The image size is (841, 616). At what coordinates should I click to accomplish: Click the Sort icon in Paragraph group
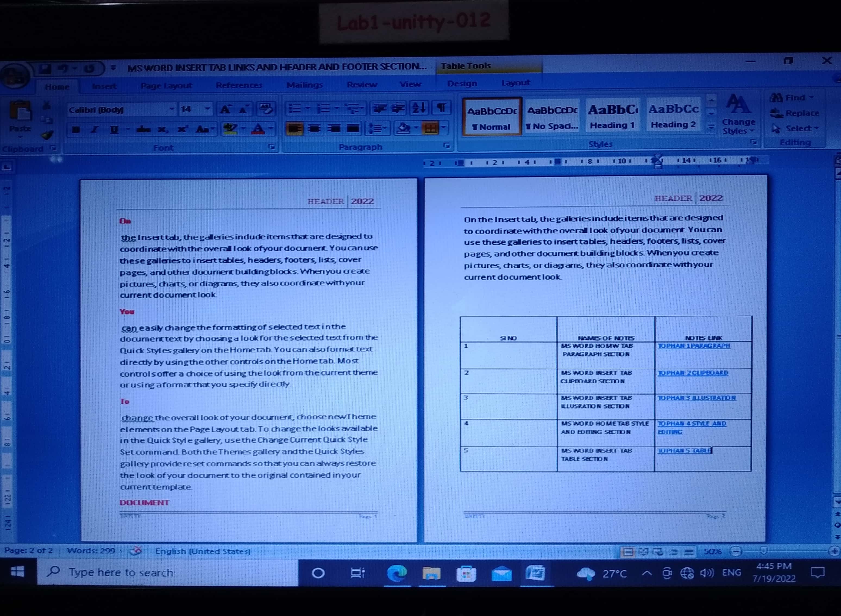coord(419,108)
